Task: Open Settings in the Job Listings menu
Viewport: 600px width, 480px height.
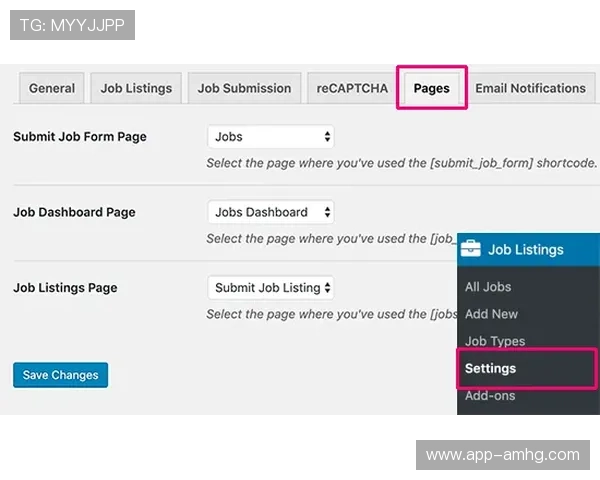Action: pos(490,368)
